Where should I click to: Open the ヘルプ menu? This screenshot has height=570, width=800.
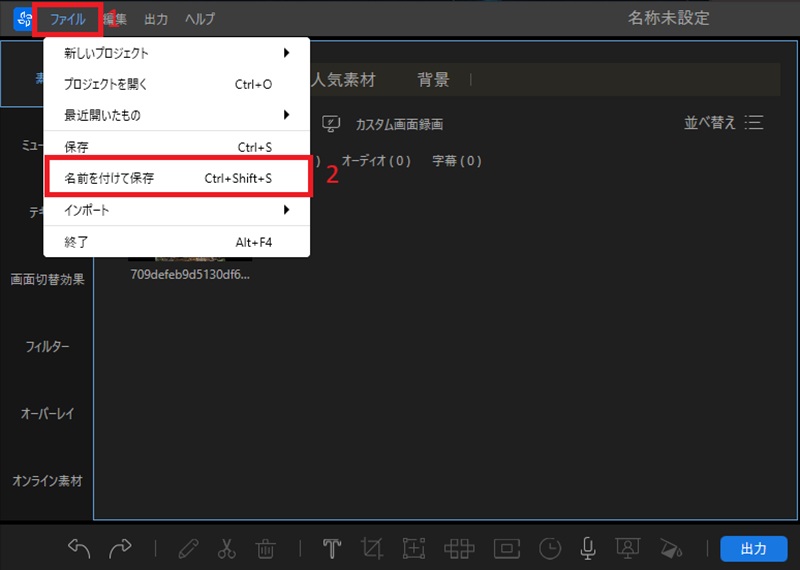click(200, 19)
